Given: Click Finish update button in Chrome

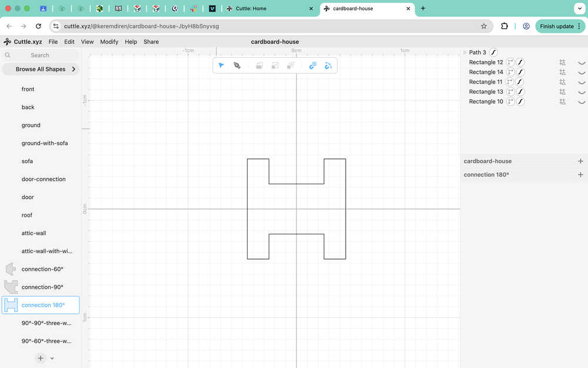Looking at the screenshot, I should click(x=560, y=26).
